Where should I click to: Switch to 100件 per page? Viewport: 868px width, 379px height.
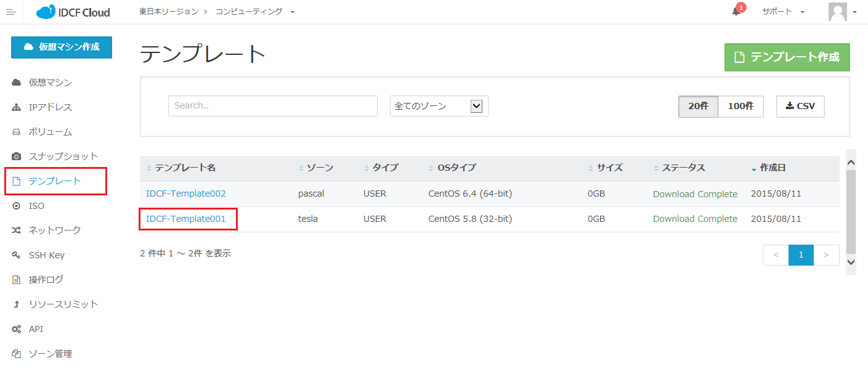pyautogui.click(x=740, y=106)
